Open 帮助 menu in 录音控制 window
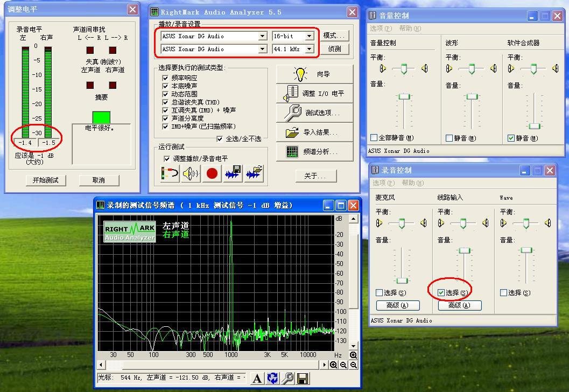Screen dimensions: 569x392 (x=412, y=183)
